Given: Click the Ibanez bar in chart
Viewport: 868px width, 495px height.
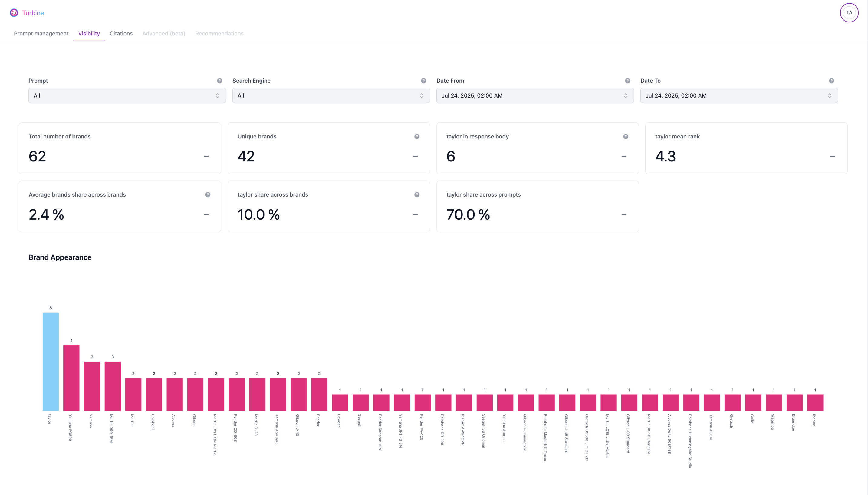Looking at the screenshot, I should pos(815,403).
